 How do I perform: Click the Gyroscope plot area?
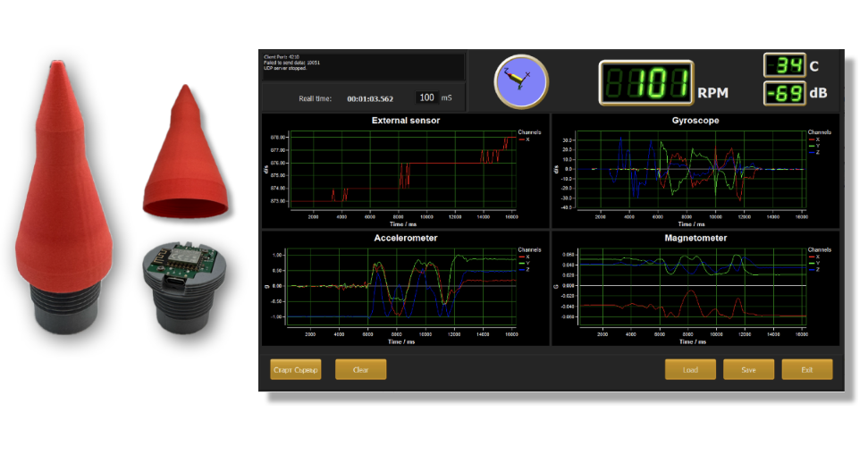point(691,171)
